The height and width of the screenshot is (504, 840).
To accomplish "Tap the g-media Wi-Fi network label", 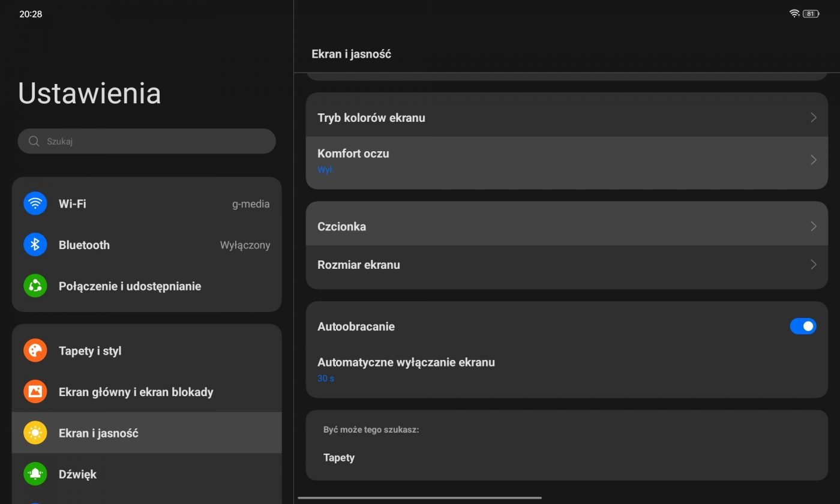I will tap(251, 204).
